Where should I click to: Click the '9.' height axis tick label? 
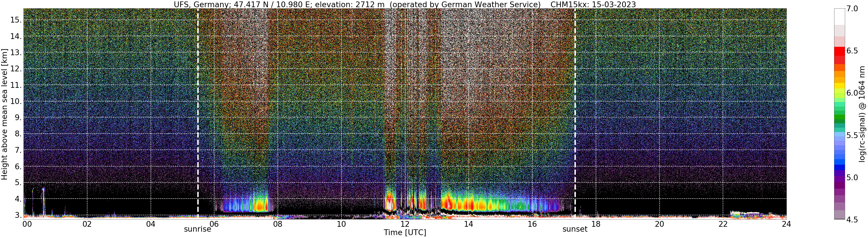(x=18, y=118)
